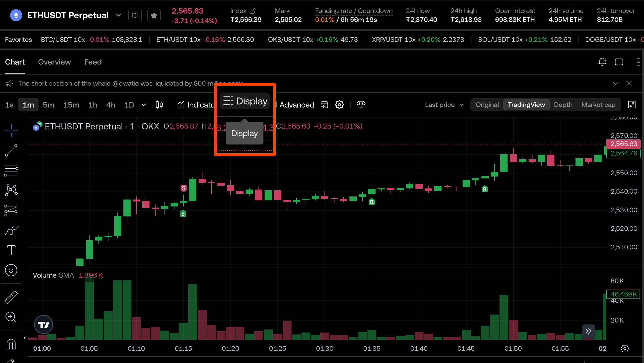The image size is (644, 363).
Task: Select the text annotation tool
Action: click(11, 250)
